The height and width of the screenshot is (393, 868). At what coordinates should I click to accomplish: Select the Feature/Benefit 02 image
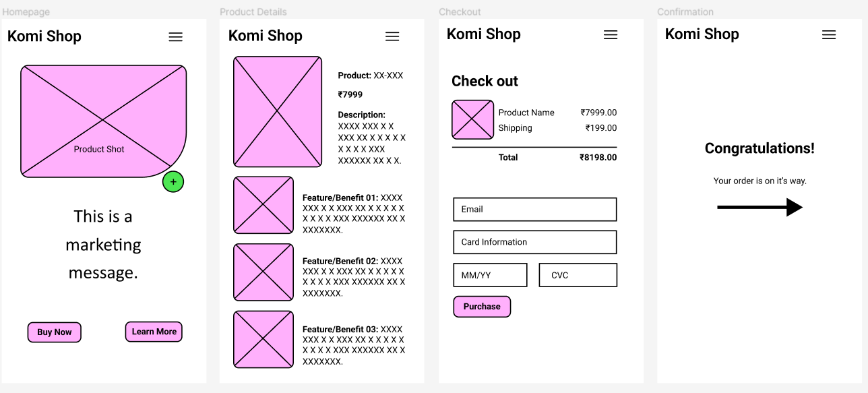pyautogui.click(x=263, y=272)
